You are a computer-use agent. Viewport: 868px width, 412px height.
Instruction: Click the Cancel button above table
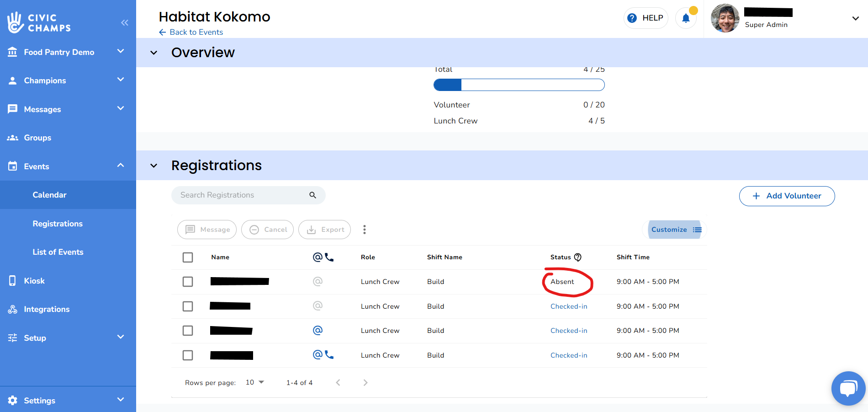point(268,230)
